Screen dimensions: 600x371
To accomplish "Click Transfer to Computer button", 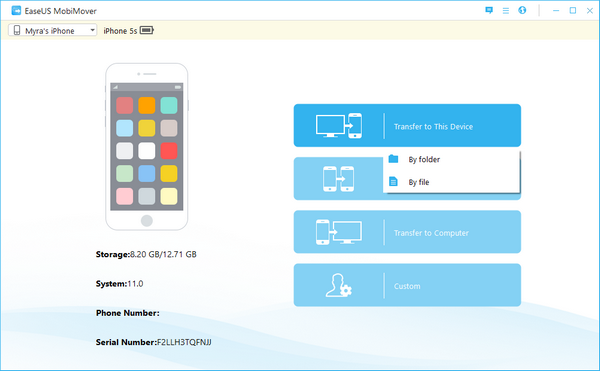I will click(x=407, y=232).
